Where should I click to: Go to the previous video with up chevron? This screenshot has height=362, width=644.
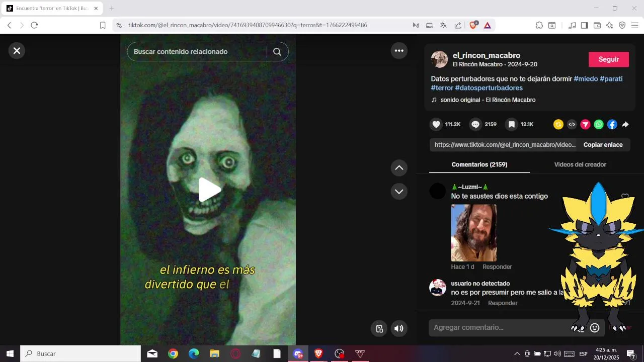[x=399, y=168]
